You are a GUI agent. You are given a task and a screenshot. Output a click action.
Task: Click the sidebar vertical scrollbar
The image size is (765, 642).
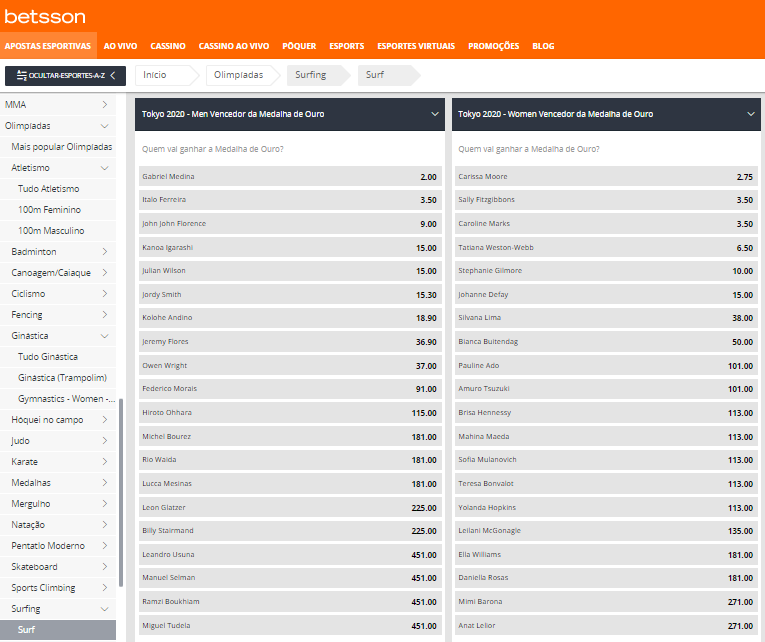point(121,493)
